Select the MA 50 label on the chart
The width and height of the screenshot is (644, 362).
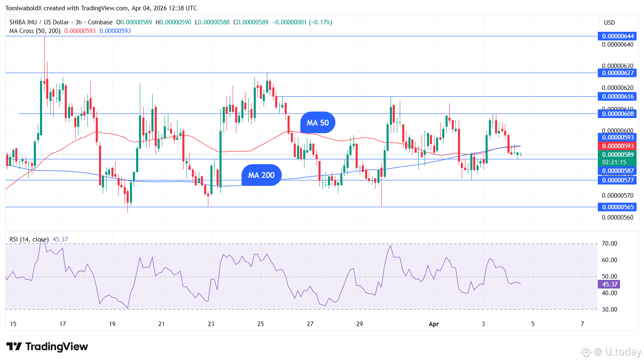318,122
